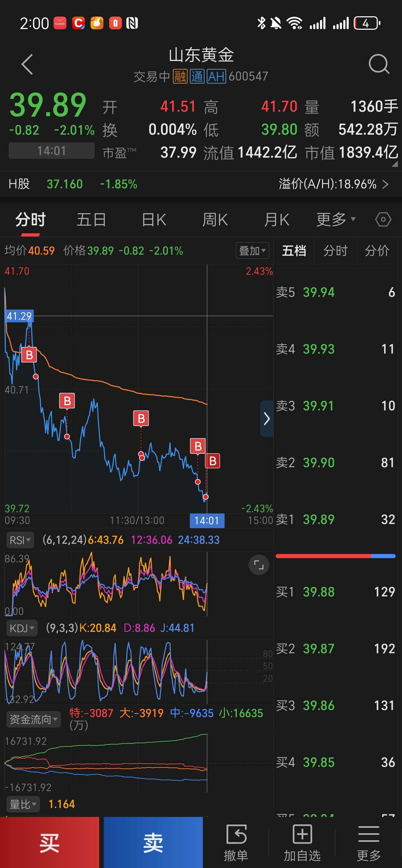402x868 pixels.
Task: Tap the 通 stock connect badge
Action: (197, 77)
